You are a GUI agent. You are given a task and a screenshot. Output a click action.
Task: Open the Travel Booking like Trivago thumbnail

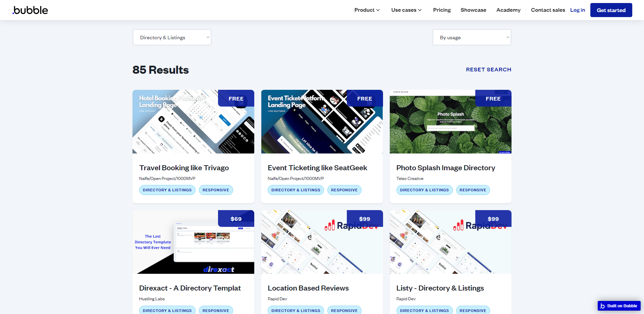coord(193,122)
